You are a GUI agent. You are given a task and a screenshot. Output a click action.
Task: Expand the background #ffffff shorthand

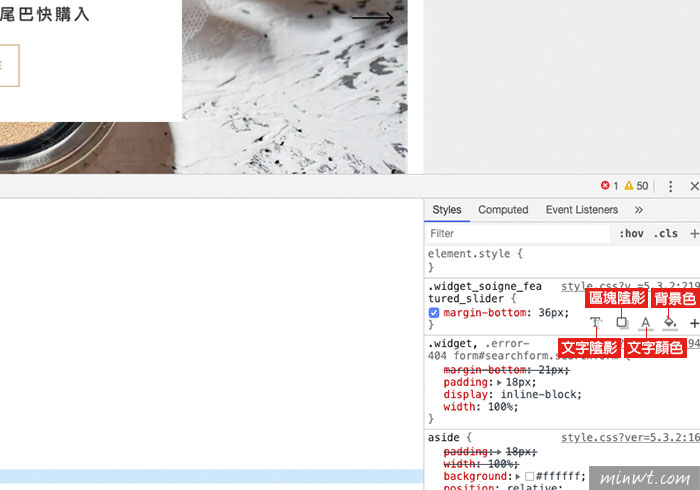click(518, 477)
